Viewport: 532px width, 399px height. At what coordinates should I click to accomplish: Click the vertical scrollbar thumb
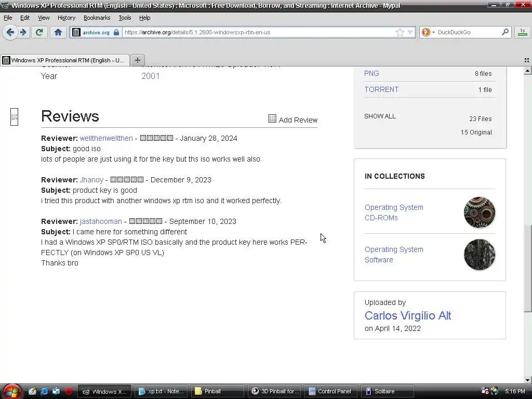coord(528,269)
